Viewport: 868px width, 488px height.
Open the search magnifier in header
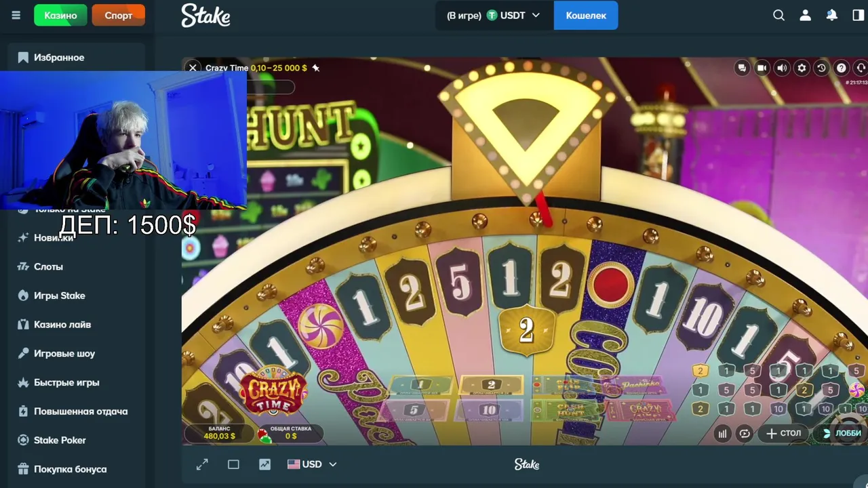(x=778, y=15)
